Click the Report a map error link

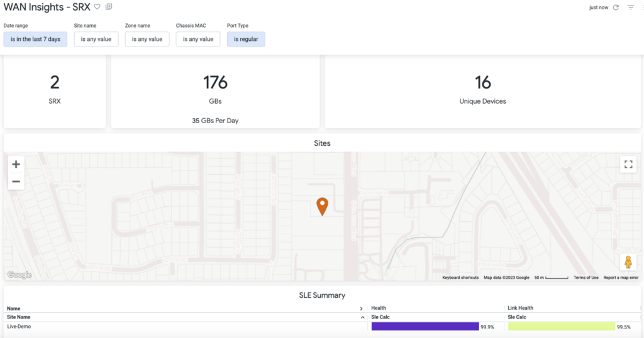click(621, 278)
